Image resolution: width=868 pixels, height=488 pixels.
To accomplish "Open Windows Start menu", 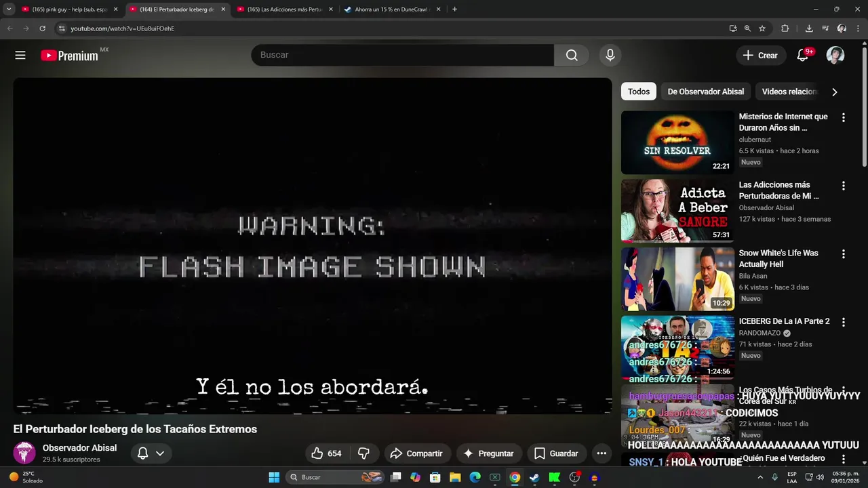I will point(274,477).
